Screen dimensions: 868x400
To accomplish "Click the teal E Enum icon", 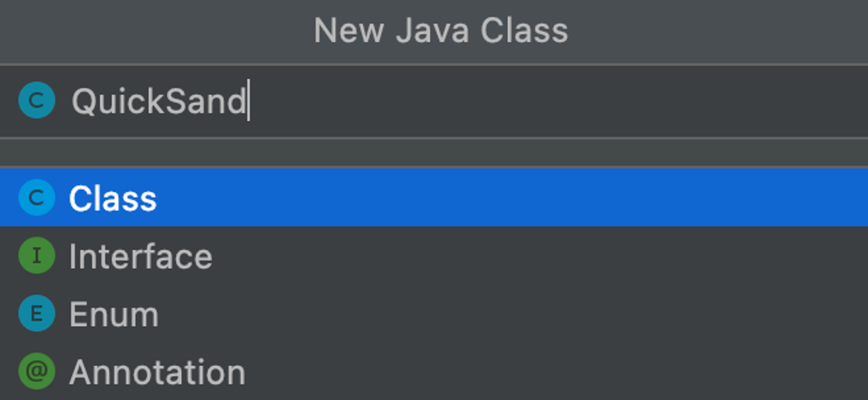I will (x=37, y=313).
